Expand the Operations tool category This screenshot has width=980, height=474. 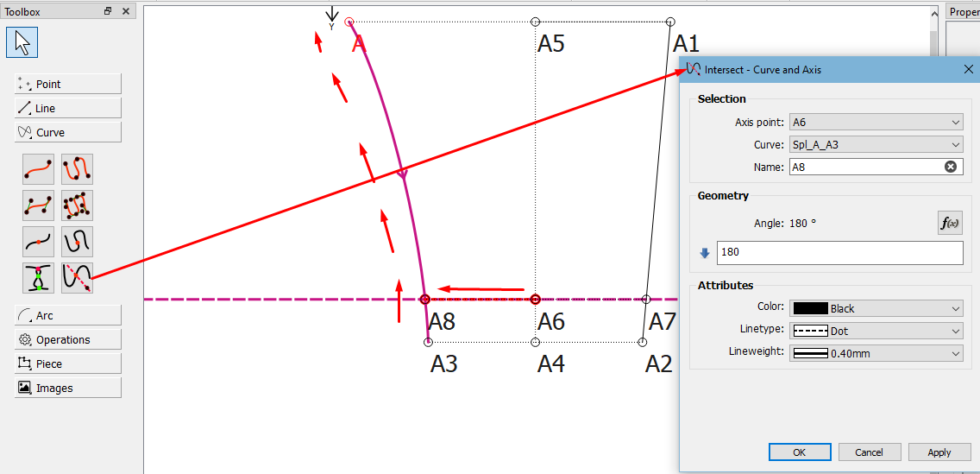[68, 339]
